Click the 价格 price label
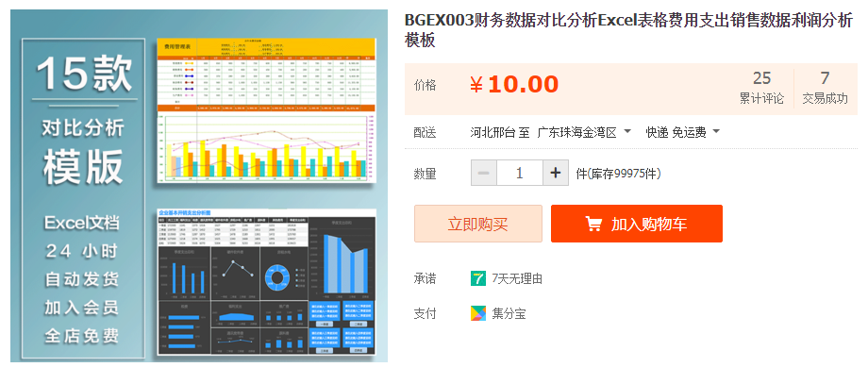 tap(426, 85)
